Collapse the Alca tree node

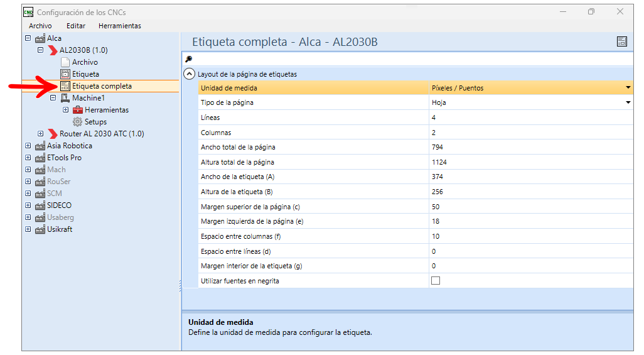[x=28, y=38]
